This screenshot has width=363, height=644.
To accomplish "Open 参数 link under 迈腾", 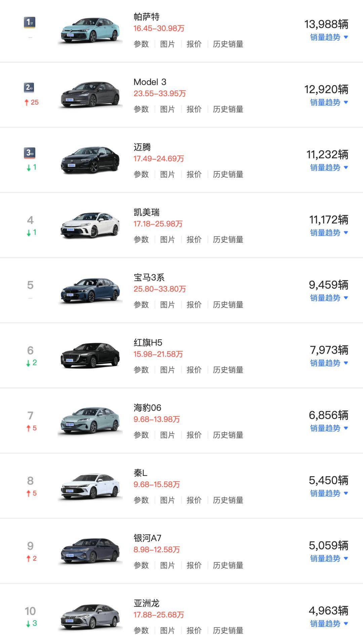I will (141, 174).
